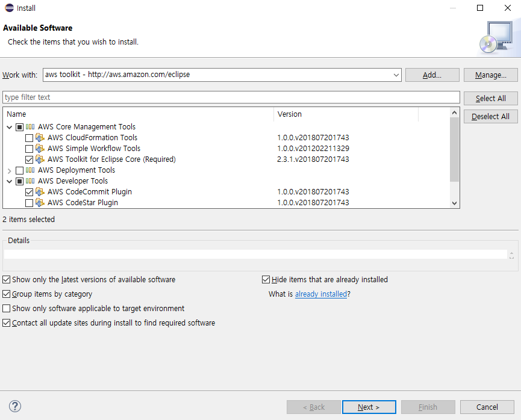Check the AWS Deployment Tools category

tap(20, 170)
